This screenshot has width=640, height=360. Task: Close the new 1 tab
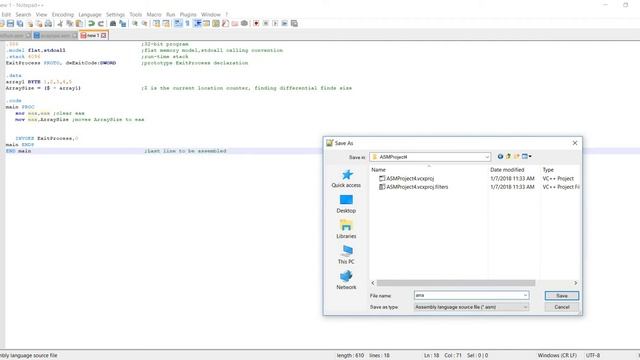pyautogui.click(x=104, y=36)
